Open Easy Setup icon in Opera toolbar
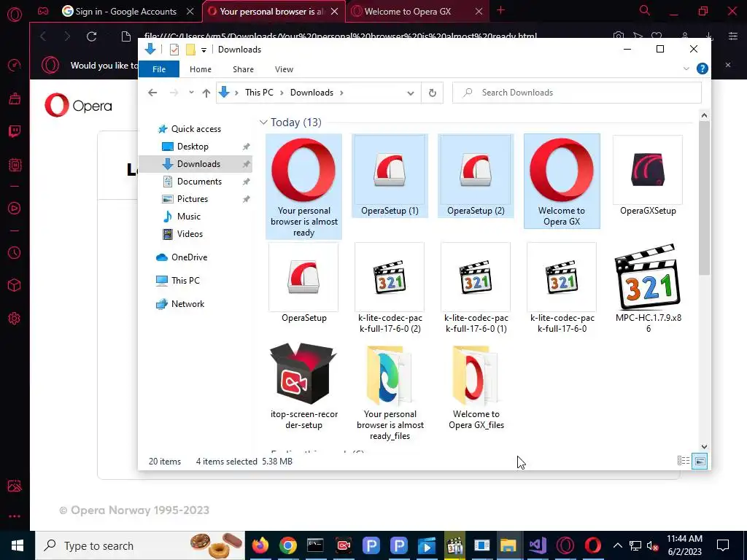Screen dimensions: 747x560 [732, 36]
